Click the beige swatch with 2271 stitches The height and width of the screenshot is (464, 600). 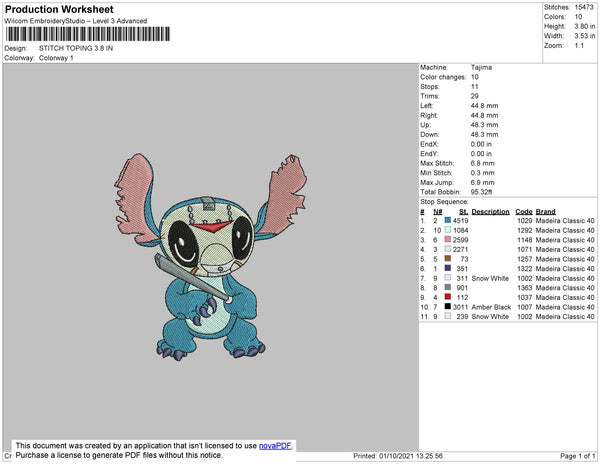(x=448, y=249)
